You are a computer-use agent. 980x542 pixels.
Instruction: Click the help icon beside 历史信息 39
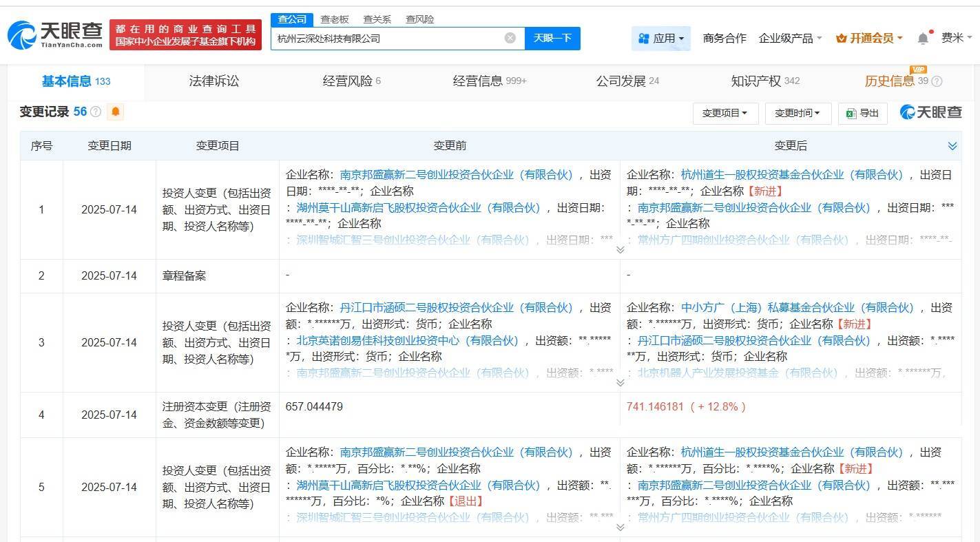point(937,81)
